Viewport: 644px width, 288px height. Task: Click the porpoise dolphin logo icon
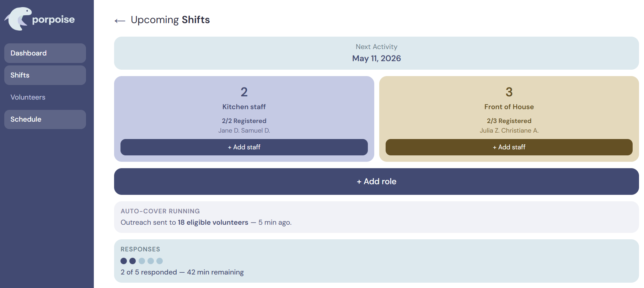18,19
